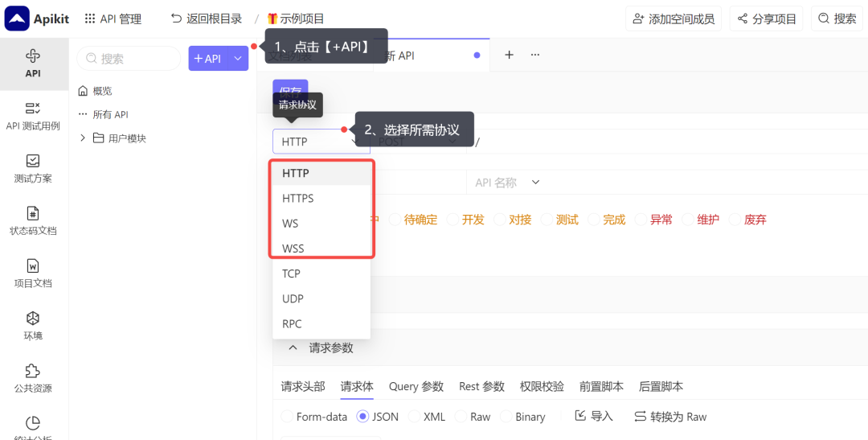Image resolution: width=868 pixels, height=440 pixels.
Task: Choose TCP from protocol list
Action: pyautogui.click(x=321, y=273)
